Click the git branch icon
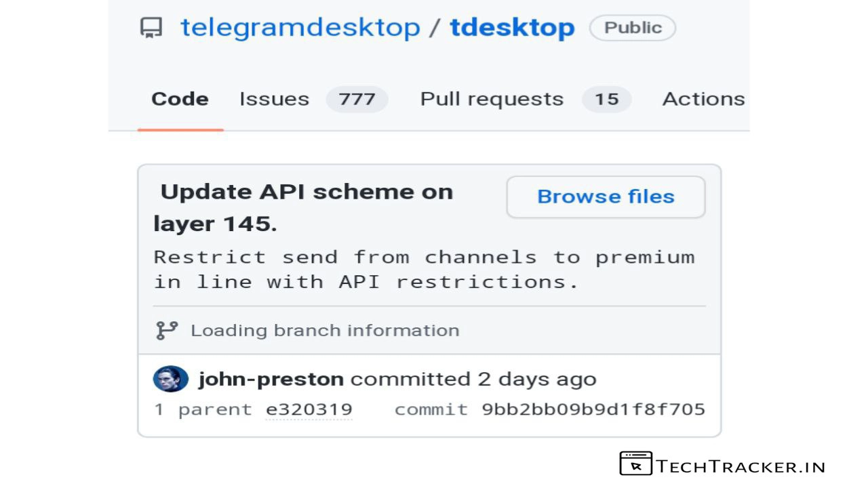Viewport: 868px width, 488px height. click(x=166, y=331)
